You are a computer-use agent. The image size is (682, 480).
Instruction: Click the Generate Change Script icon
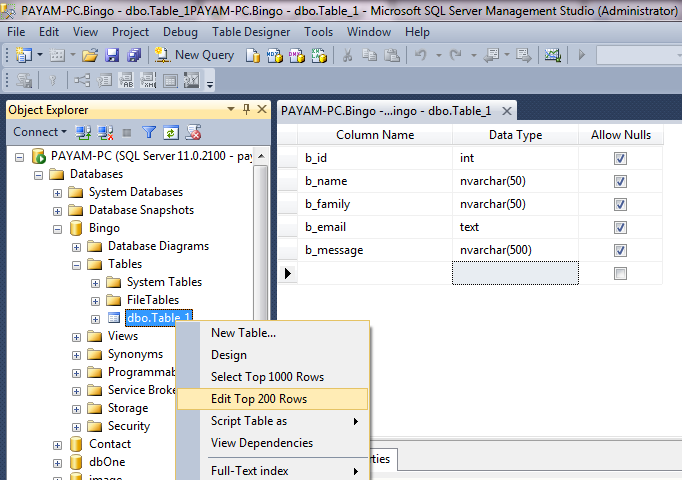(24, 80)
